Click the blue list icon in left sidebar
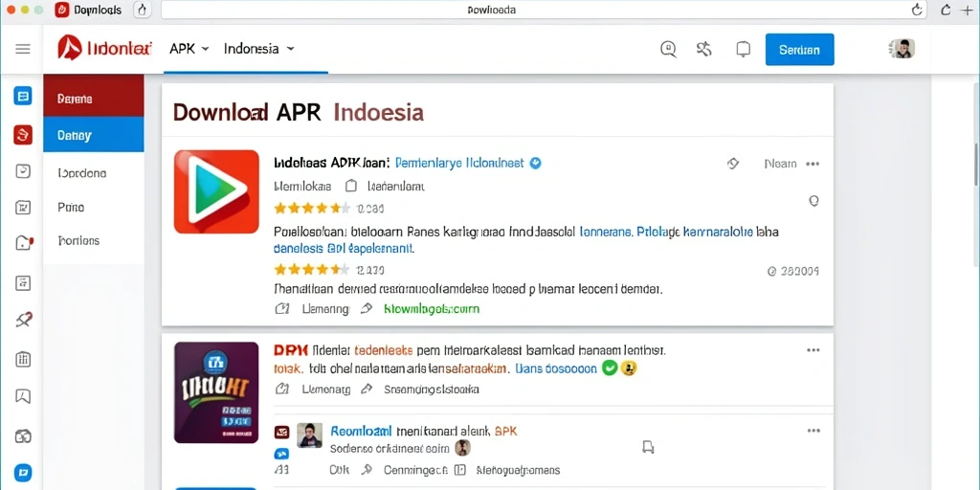 tap(23, 97)
